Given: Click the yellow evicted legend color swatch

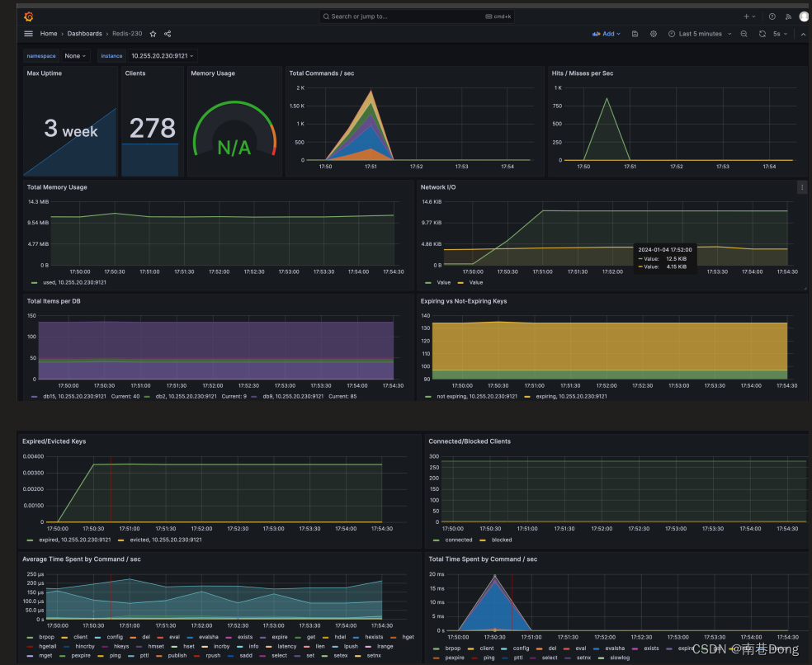Looking at the screenshot, I should [x=120, y=540].
